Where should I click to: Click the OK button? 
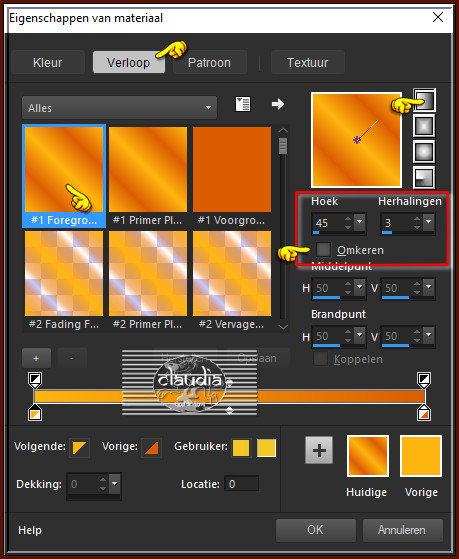pyautogui.click(x=316, y=530)
